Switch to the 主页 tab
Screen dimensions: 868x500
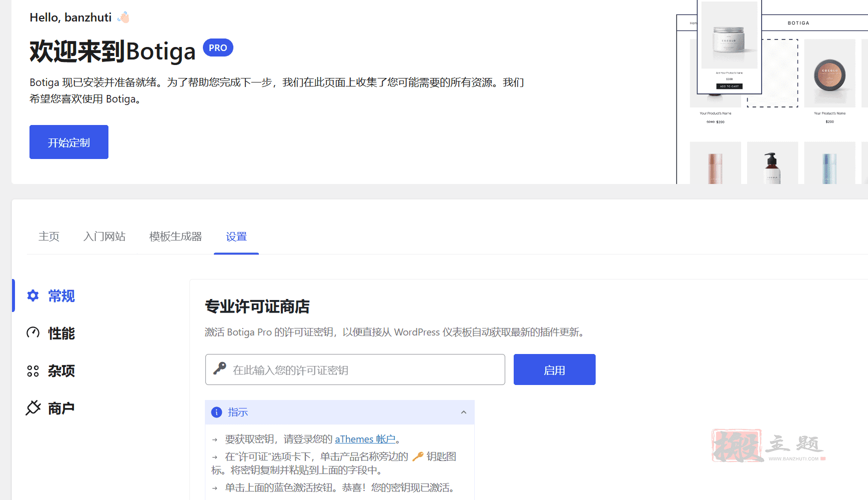(x=49, y=236)
